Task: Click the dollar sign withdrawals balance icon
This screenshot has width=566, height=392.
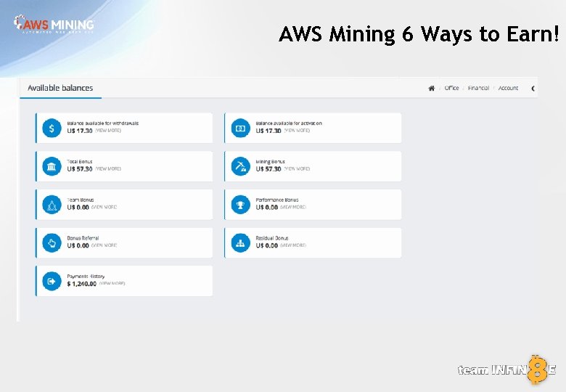Action: click(52, 128)
